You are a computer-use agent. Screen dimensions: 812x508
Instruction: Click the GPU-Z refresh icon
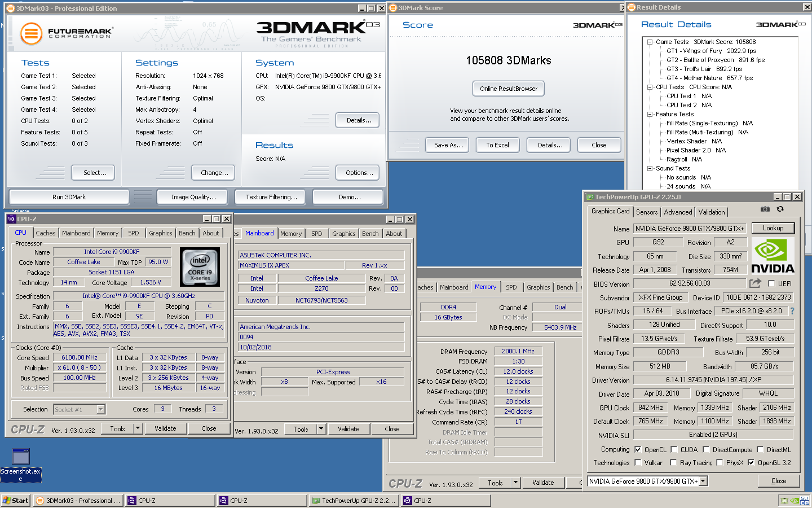pyautogui.click(x=780, y=209)
